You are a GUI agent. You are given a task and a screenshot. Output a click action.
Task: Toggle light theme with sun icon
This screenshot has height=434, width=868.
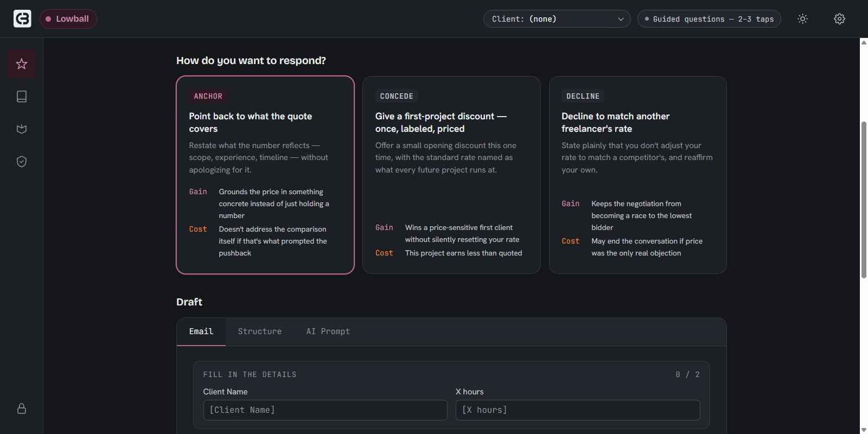coord(803,19)
